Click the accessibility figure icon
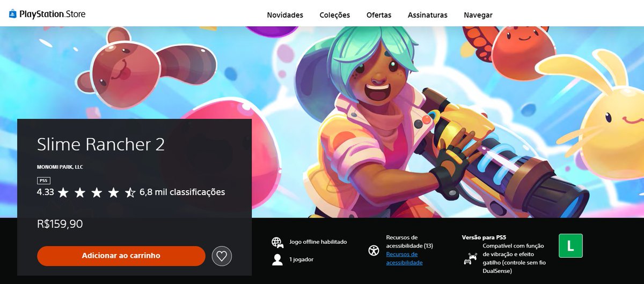 [374, 250]
